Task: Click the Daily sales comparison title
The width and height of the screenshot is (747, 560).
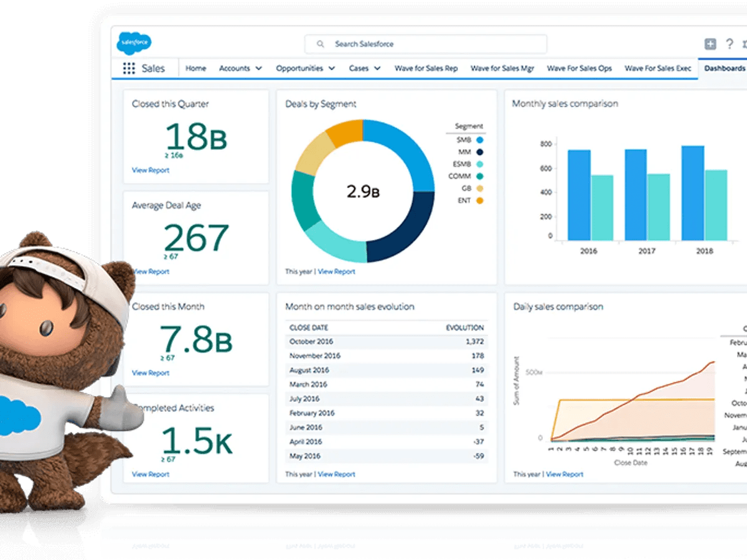Action: 558,307
